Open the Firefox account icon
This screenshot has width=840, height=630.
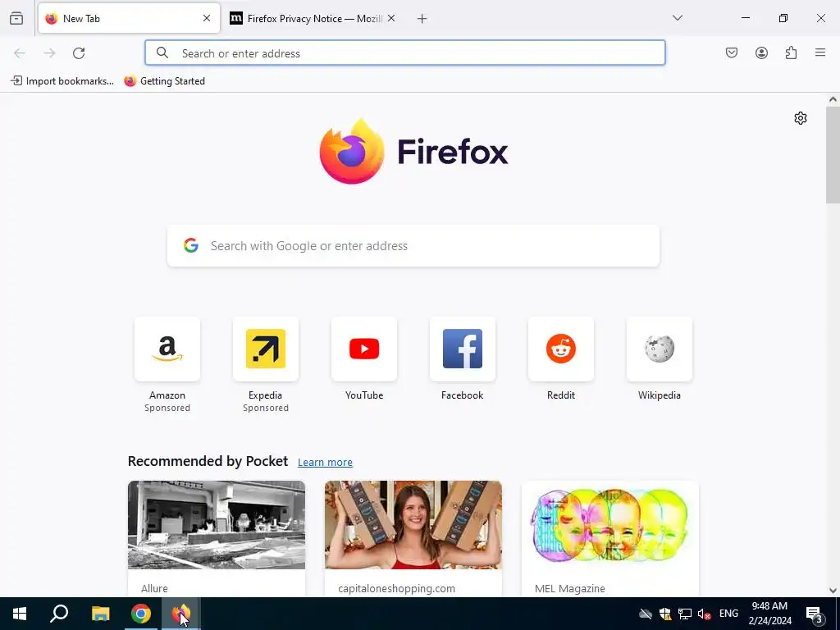pyautogui.click(x=761, y=52)
